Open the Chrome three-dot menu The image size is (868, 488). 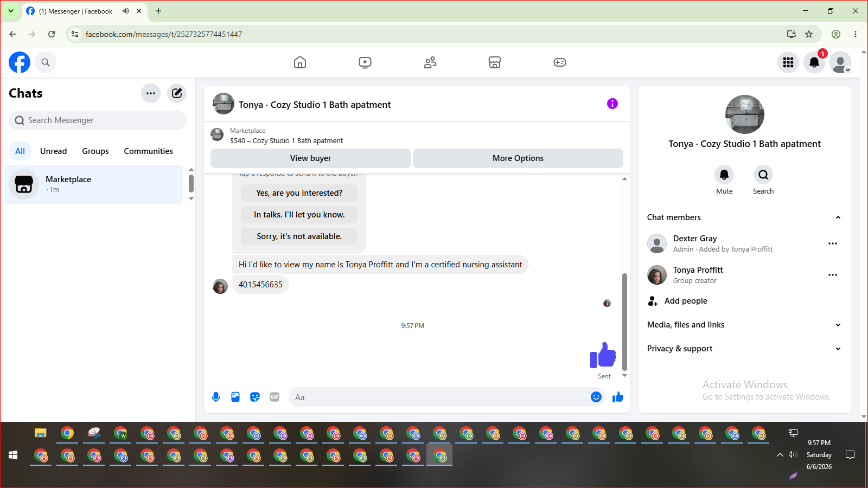click(x=856, y=34)
